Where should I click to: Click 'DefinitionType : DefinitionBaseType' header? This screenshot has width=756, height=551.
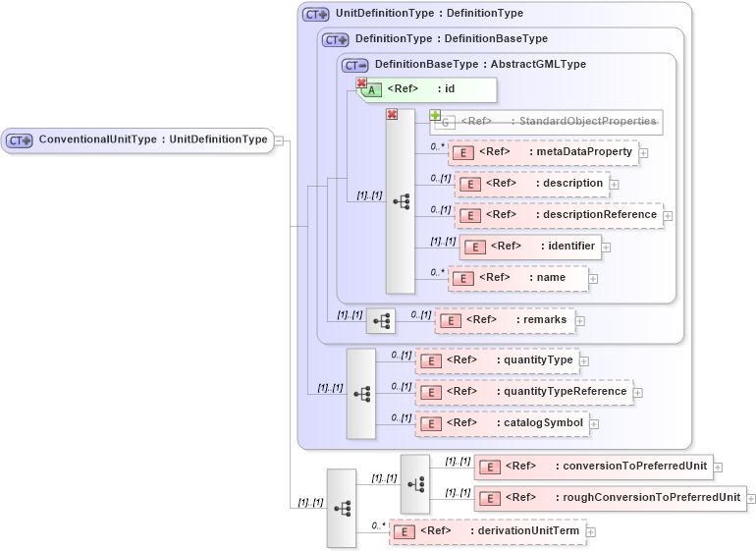click(452, 38)
